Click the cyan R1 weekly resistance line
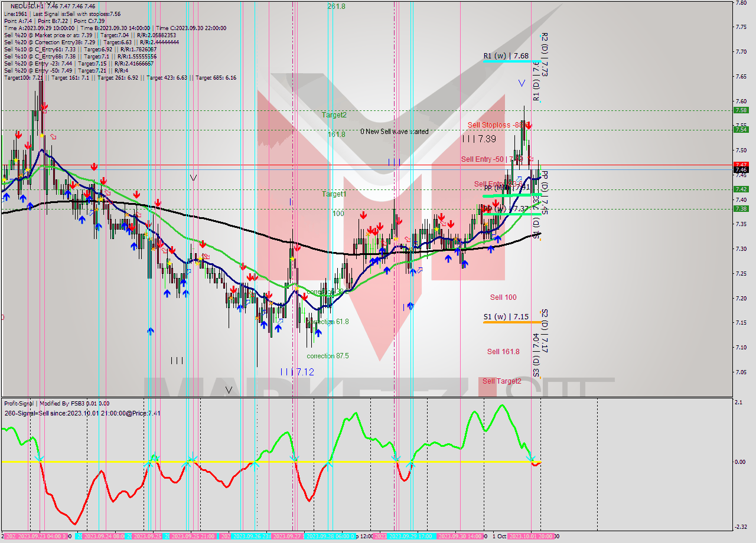The height and width of the screenshot is (543, 756). (512, 61)
